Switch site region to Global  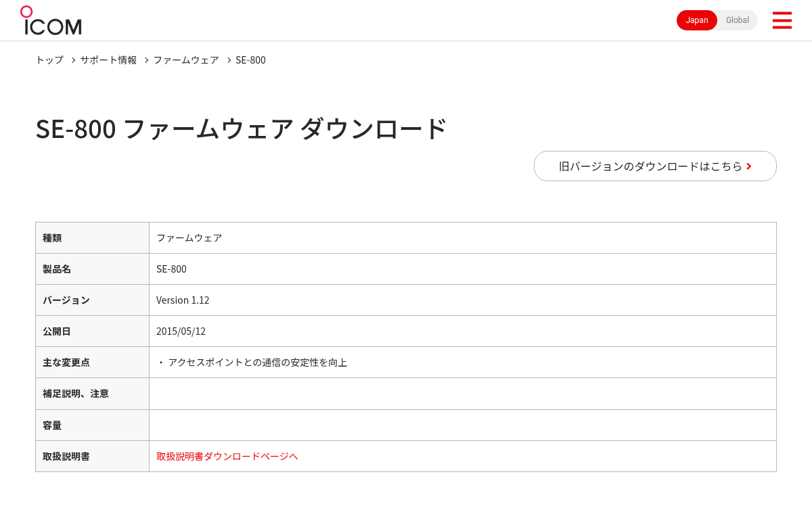(x=738, y=20)
